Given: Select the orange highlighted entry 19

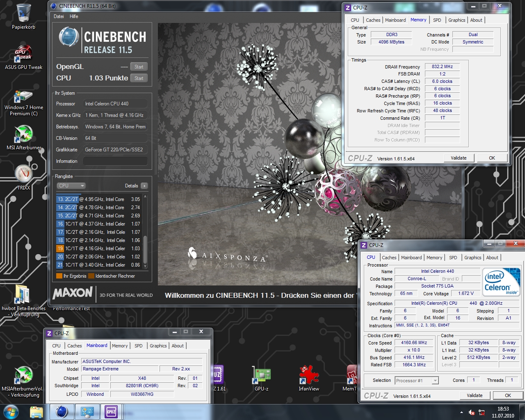Looking at the screenshot, I should (99, 249).
